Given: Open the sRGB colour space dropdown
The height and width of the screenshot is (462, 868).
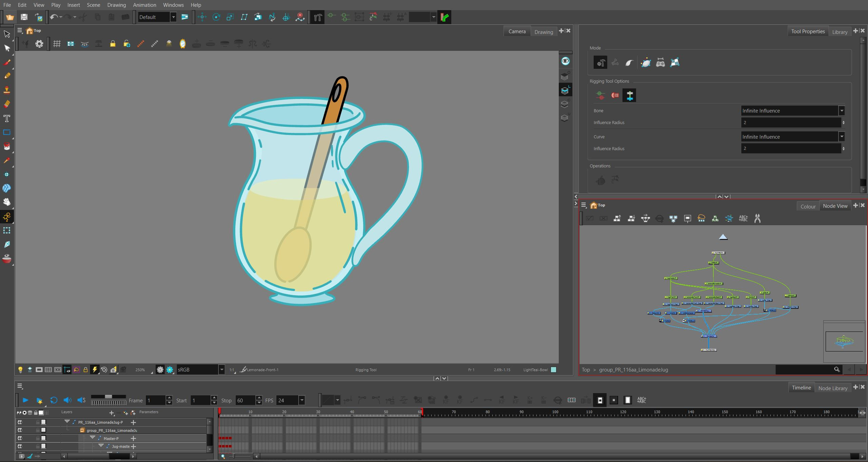Looking at the screenshot, I should [x=200, y=369].
